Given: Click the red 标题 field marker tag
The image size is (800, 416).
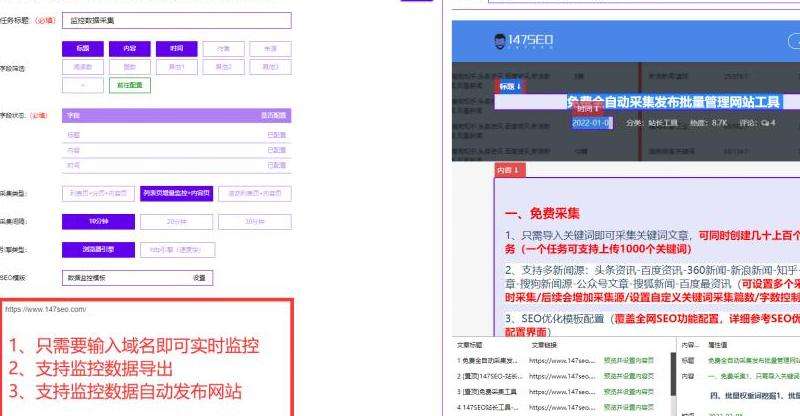Looking at the screenshot, I should point(510,87).
